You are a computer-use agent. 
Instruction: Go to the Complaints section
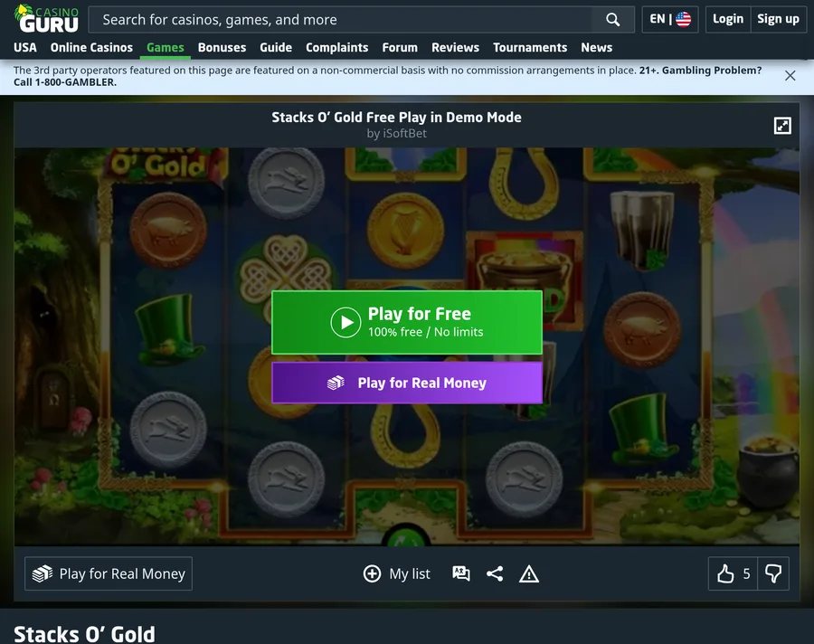[337, 48]
